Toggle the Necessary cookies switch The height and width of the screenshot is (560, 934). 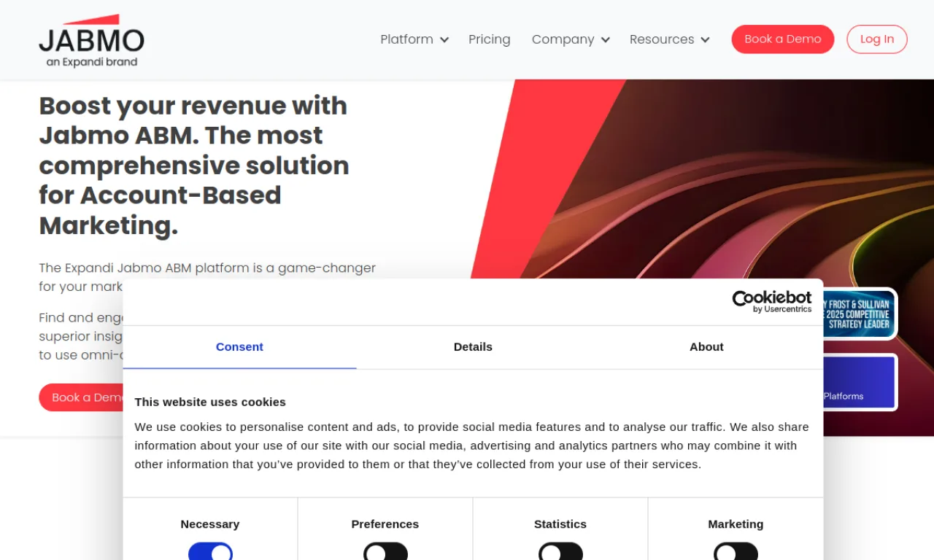tap(210, 552)
